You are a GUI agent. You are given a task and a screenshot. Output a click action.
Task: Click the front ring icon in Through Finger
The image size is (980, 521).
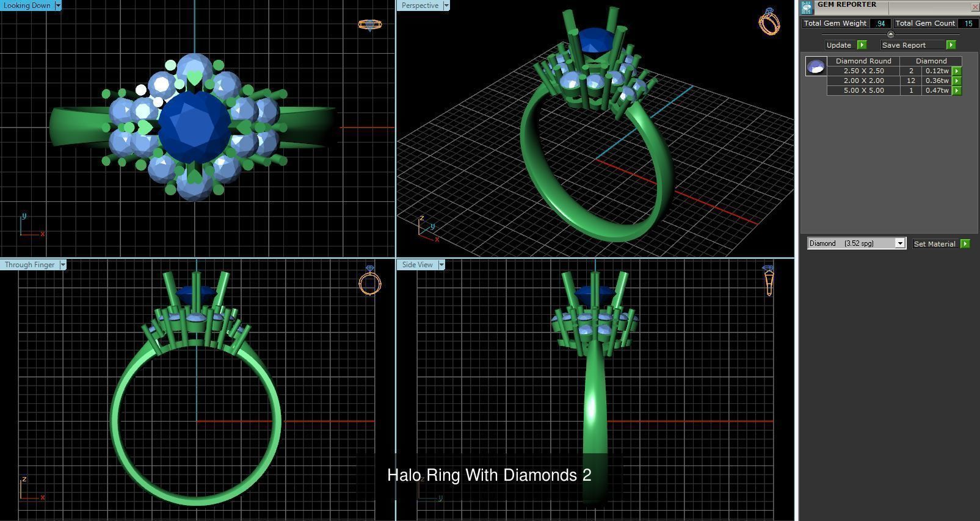click(x=370, y=281)
